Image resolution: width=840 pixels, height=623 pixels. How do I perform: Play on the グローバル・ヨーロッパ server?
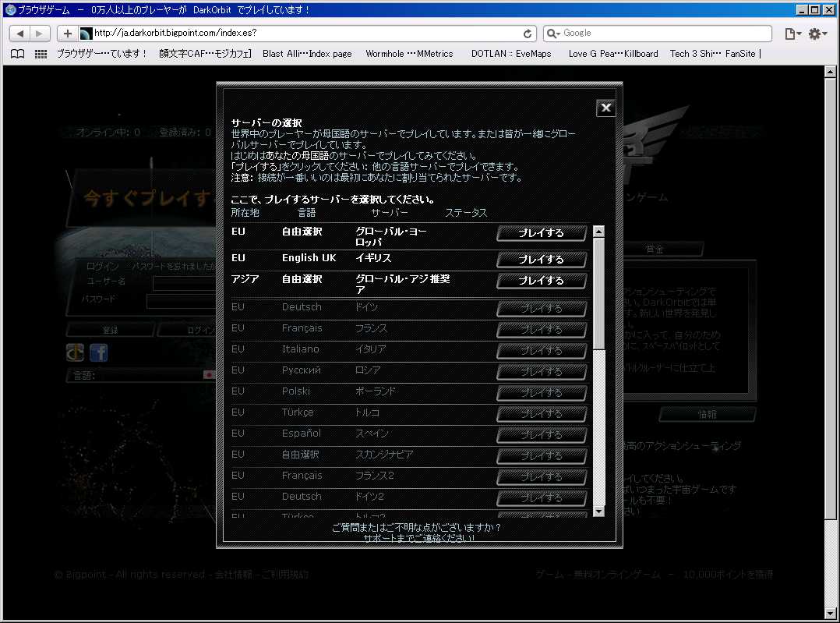click(x=541, y=233)
